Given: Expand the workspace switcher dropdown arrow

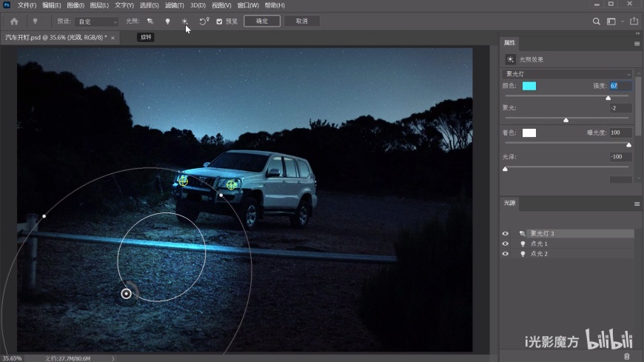Looking at the screenshot, I should pos(623,21).
